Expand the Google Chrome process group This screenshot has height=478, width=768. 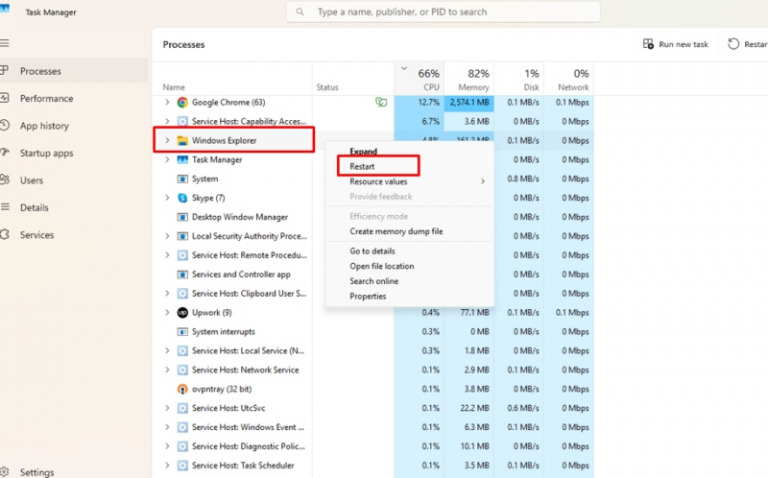[x=167, y=102]
